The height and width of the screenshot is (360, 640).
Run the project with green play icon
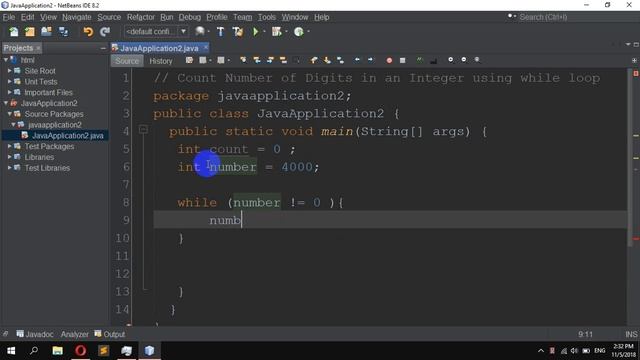coord(256,32)
